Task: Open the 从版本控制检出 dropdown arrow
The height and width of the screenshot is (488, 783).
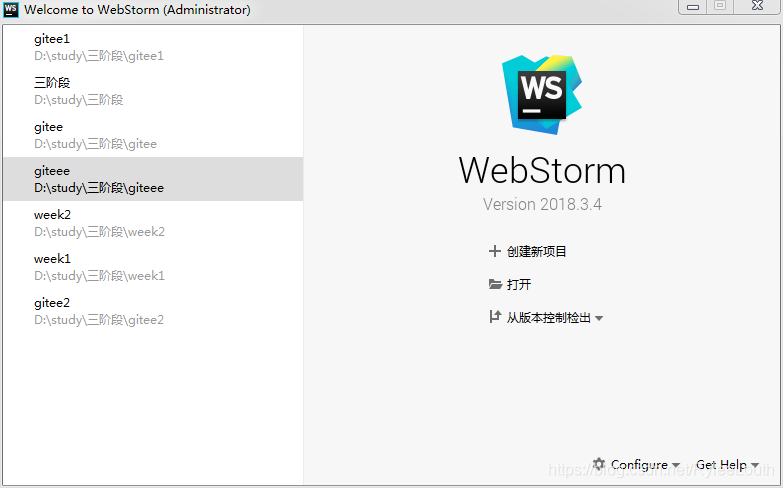Action: [x=599, y=318]
